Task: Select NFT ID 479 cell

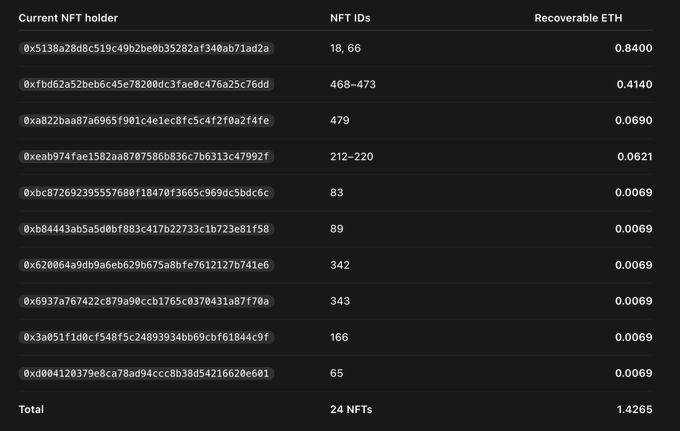Action: pos(340,121)
